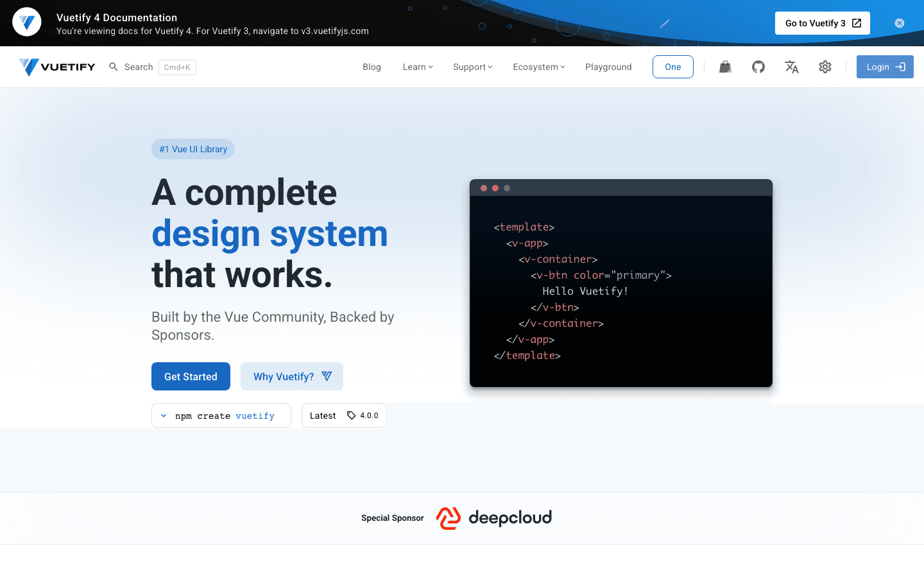This screenshot has width=924, height=578.
Task: Click the Vuetify logo in the navbar
Action: (56, 66)
